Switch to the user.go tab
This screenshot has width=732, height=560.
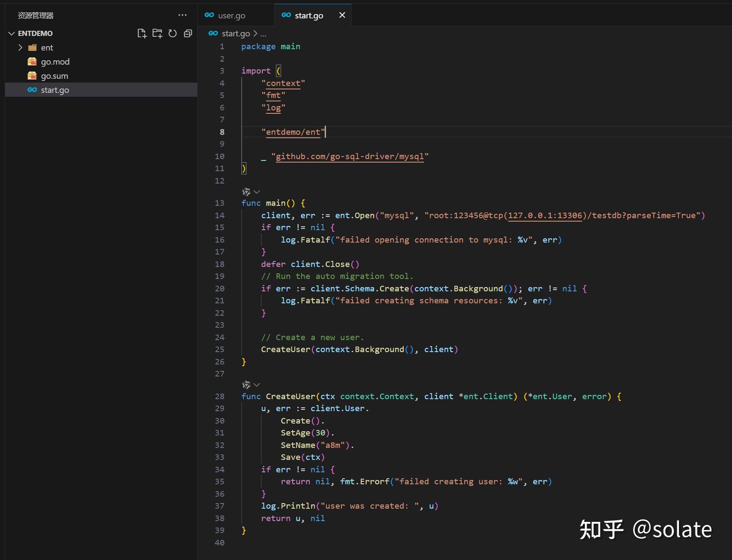point(231,15)
